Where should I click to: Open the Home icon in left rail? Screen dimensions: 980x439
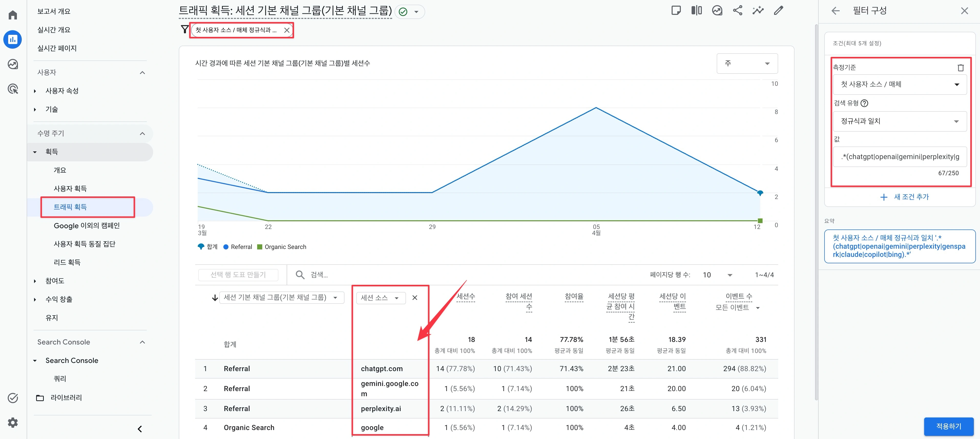13,15
